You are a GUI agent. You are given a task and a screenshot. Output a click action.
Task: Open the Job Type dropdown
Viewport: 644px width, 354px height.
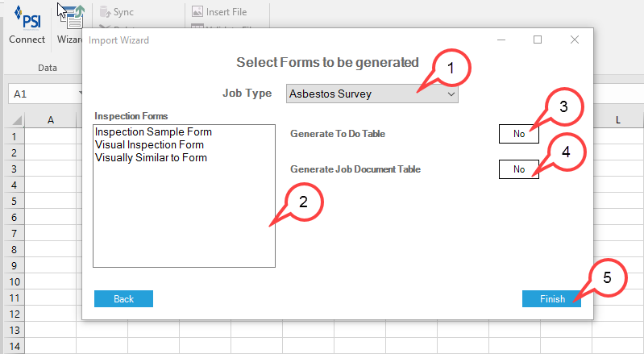[372, 94]
